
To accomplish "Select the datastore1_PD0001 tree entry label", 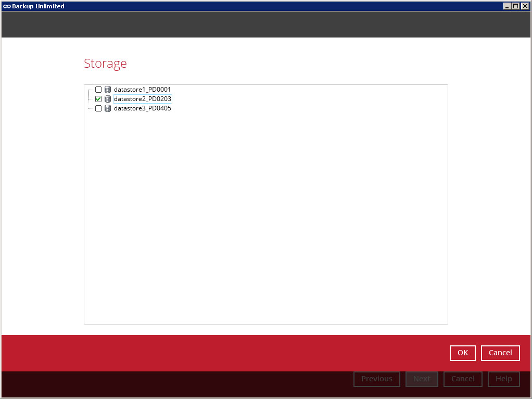I will [142, 90].
